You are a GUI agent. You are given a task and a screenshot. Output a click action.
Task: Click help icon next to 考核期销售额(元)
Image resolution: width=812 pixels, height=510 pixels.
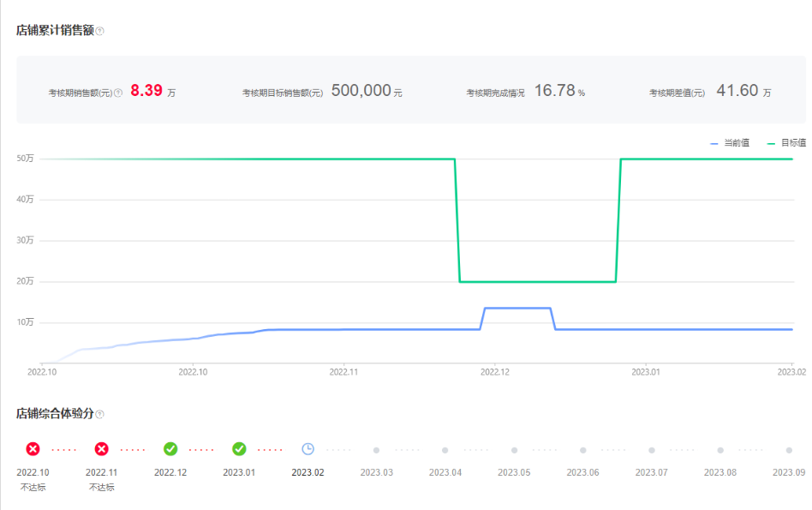(118, 93)
